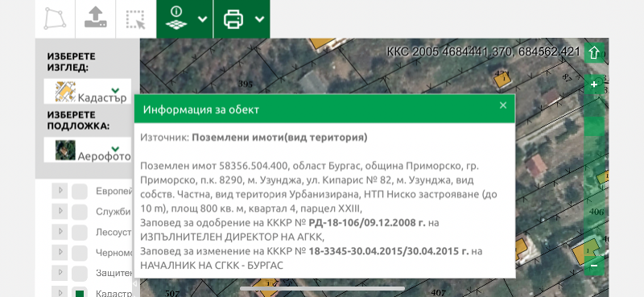The height and width of the screenshot is (297, 644).
Task: Close the Информация за обект popup
Action: [503, 105]
